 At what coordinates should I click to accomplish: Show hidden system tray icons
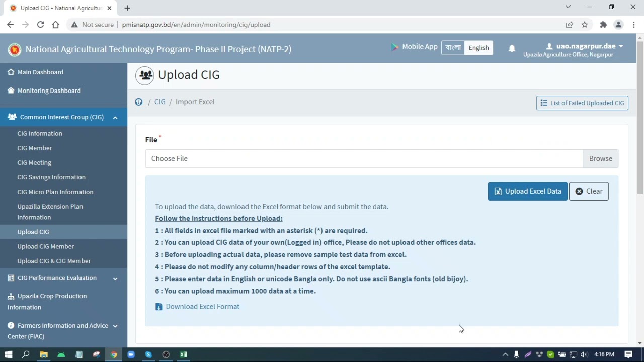pyautogui.click(x=505, y=354)
